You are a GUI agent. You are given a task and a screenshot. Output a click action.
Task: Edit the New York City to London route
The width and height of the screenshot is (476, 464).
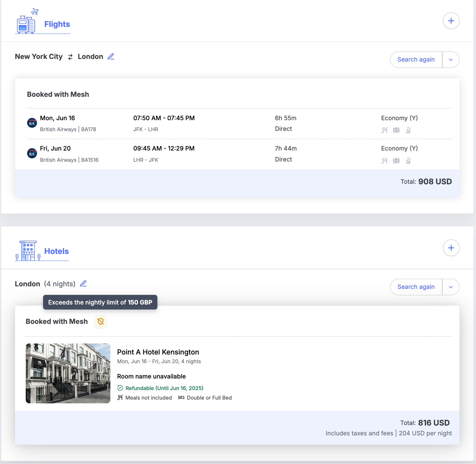pyautogui.click(x=111, y=56)
